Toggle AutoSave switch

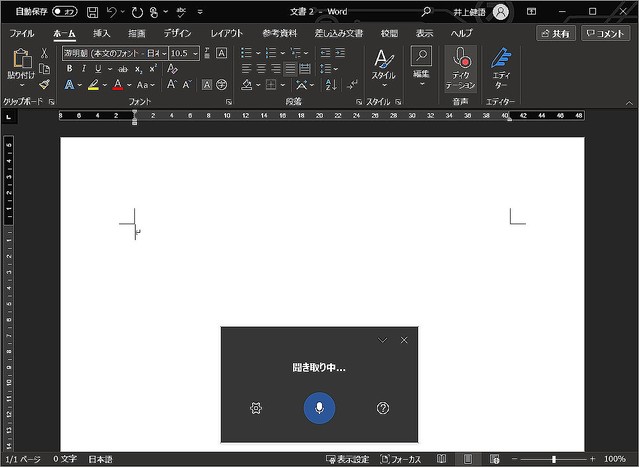65,11
